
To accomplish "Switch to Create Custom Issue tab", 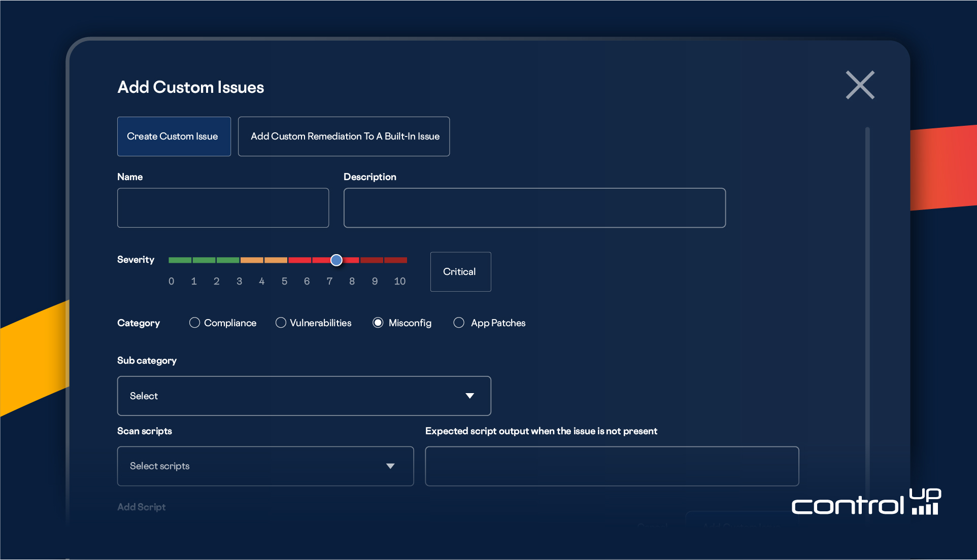I will pyautogui.click(x=174, y=136).
